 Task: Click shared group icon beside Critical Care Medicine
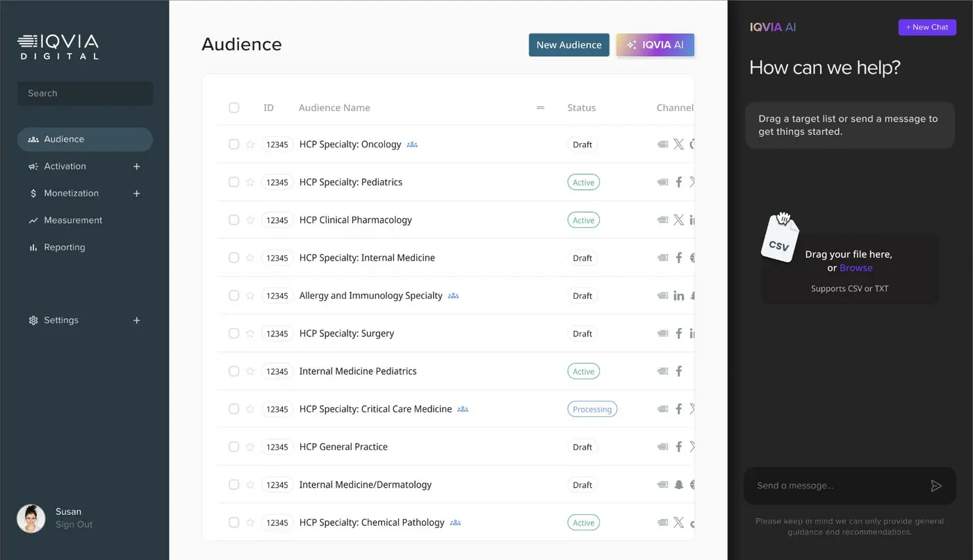click(463, 409)
